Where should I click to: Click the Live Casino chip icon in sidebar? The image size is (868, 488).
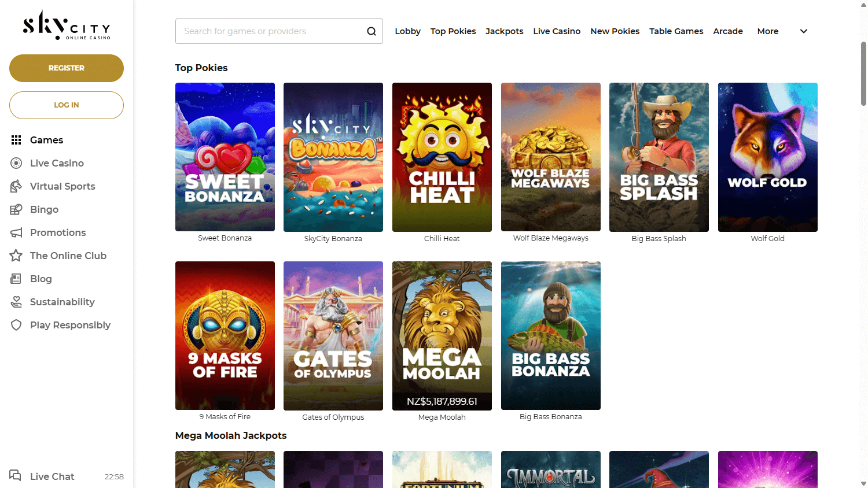16,162
